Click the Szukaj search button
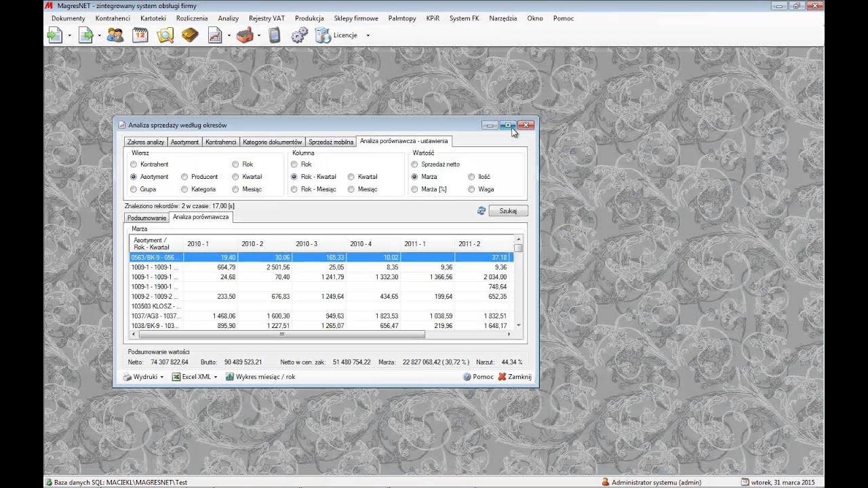Viewport: 868px width, 488px height. tap(508, 211)
